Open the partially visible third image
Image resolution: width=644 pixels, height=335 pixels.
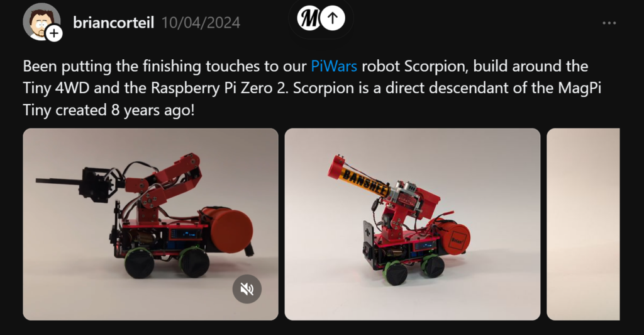[x=583, y=224]
